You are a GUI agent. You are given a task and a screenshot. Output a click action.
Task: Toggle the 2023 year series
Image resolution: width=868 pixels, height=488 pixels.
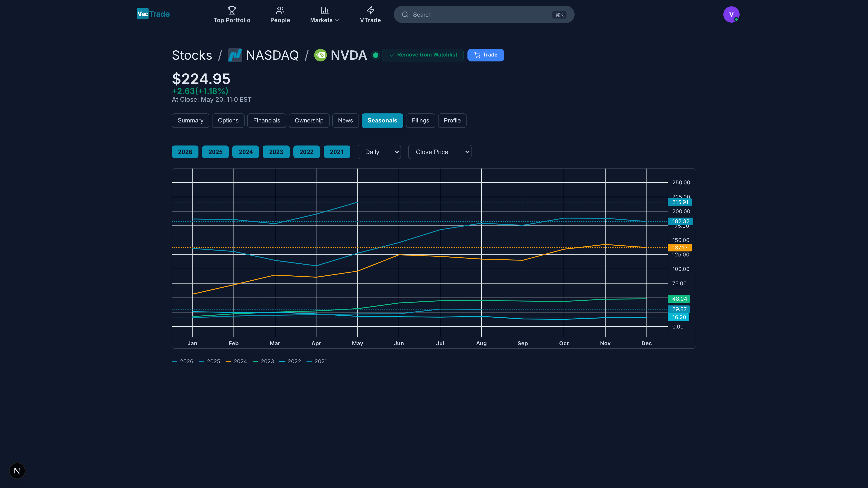(x=276, y=152)
